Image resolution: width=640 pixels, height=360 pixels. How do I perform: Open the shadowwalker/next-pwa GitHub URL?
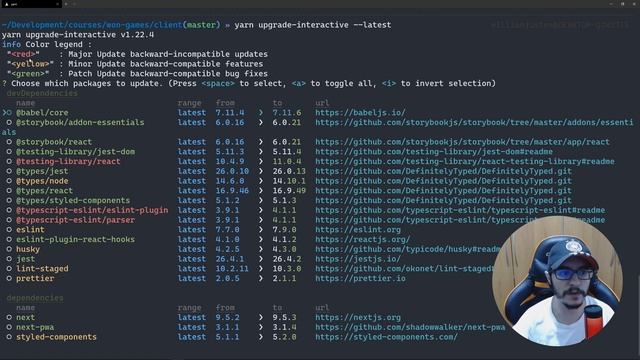click(x=410, y=327)
